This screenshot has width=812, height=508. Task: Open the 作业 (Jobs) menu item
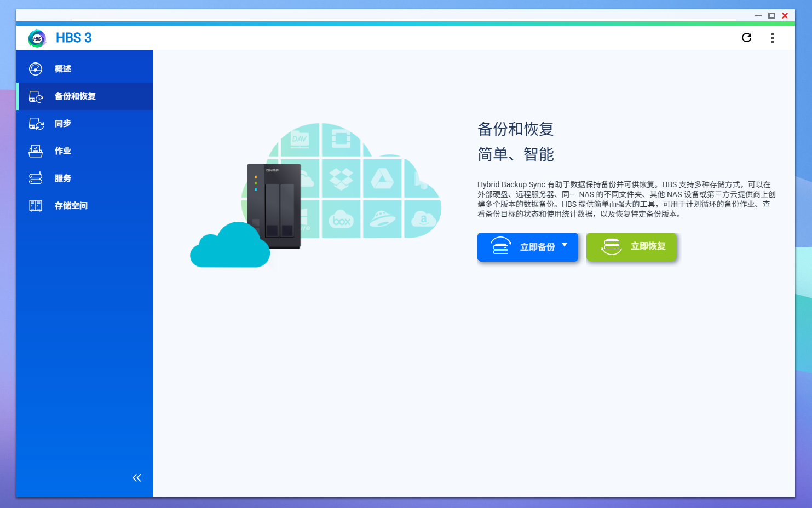pos(62,151)
